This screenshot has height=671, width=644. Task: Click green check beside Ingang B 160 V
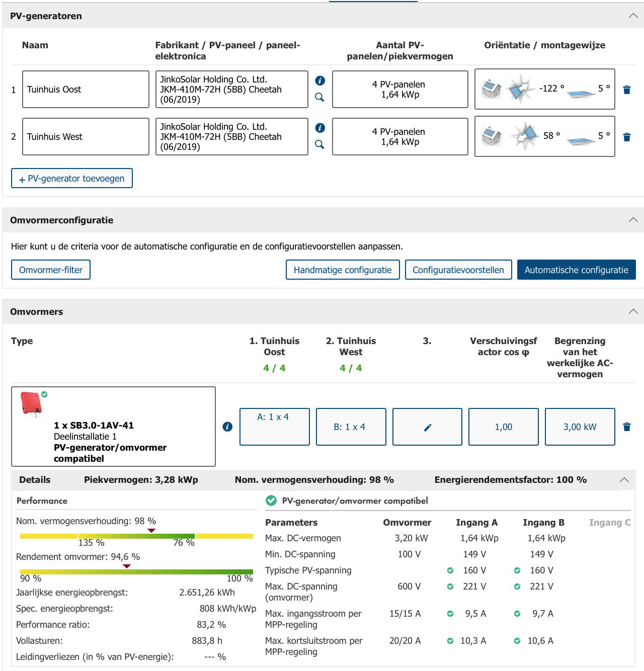tap(517, 570)
